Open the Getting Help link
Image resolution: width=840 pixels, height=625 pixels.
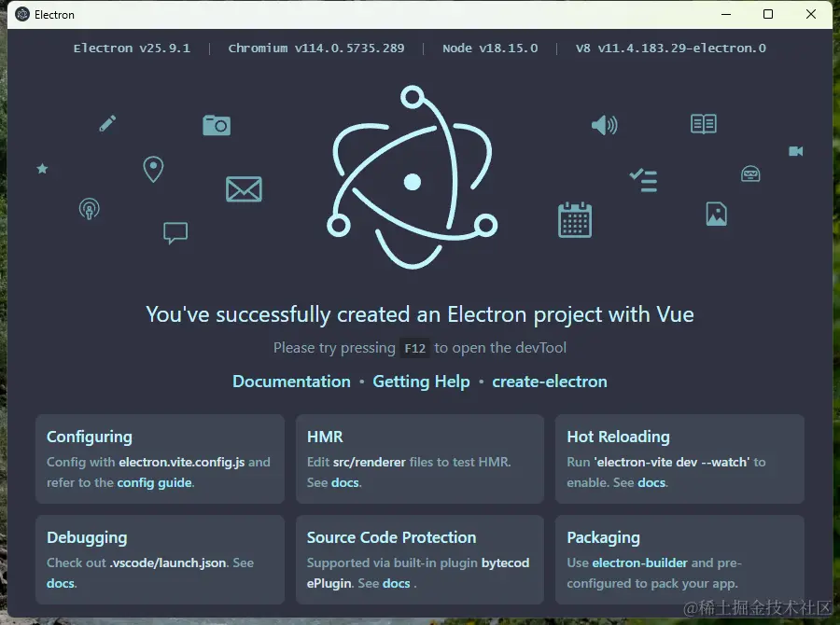(421, 382)
